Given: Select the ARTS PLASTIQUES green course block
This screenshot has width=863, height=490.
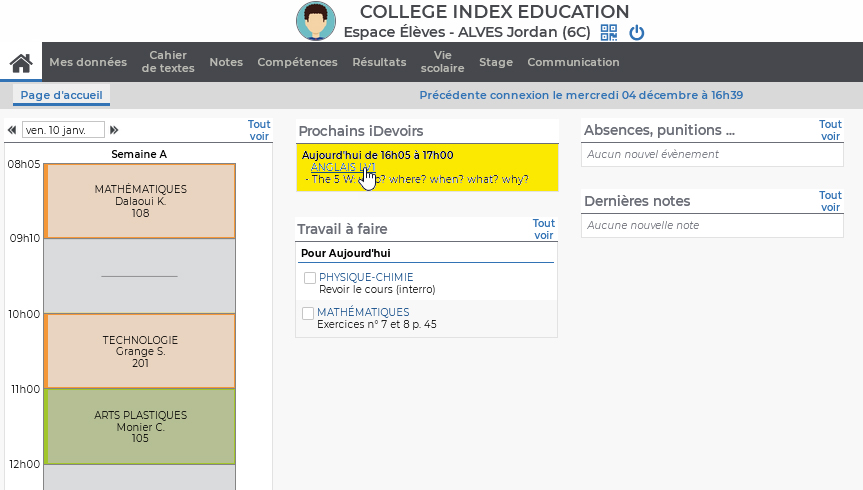Looking at the screenshot, I should tap(140, 426).
